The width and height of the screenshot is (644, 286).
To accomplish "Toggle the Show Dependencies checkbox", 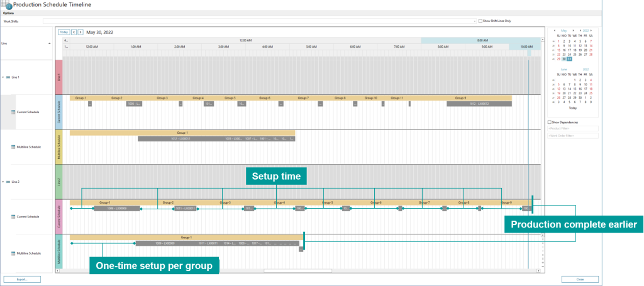I will pyautogui.click(x=550, y=123).
